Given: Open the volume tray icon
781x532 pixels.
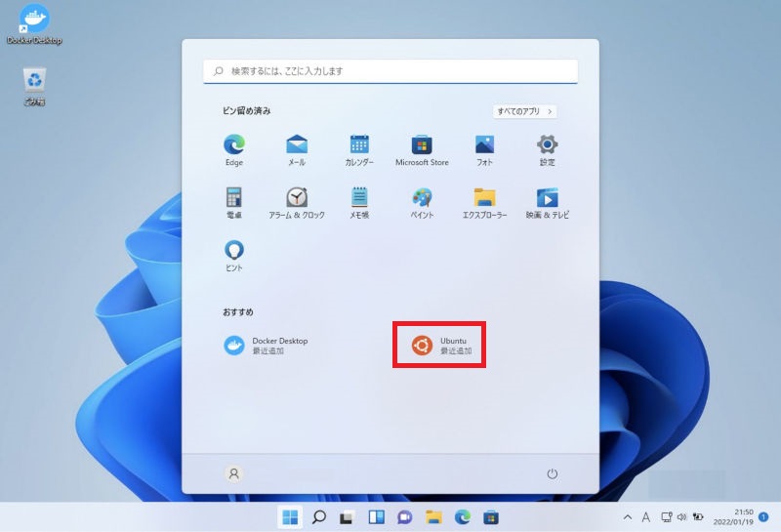Looking at the screenshot, I should coord(681,517).
